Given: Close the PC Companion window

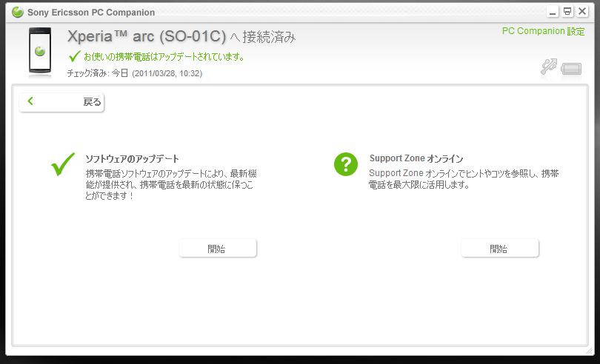Looking at the screenshot, I should (582, 12).
